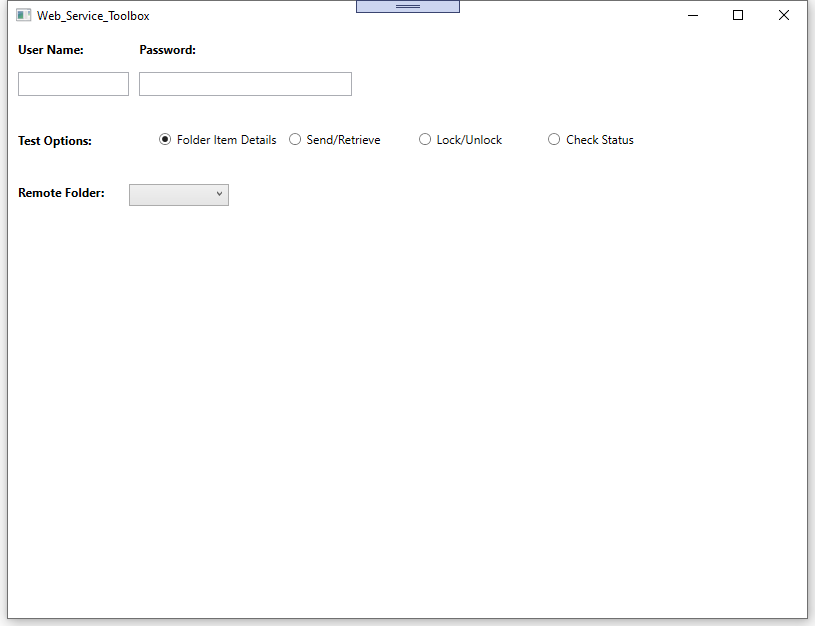Screen dimensions: 815x626
Task: Click the collapsed debug toolbar handle at top center
Action: pos(407,6)
